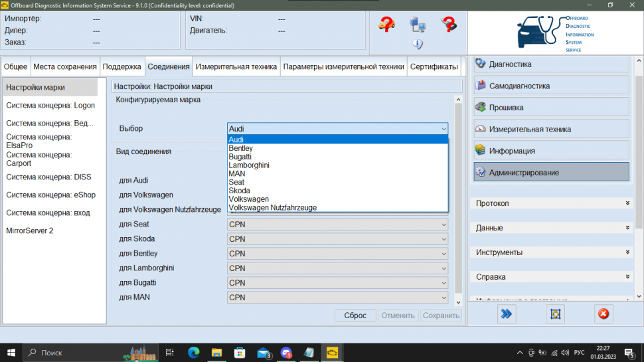Click the USB device question mark icon
The image size is (644, 362).
point(449,25)
